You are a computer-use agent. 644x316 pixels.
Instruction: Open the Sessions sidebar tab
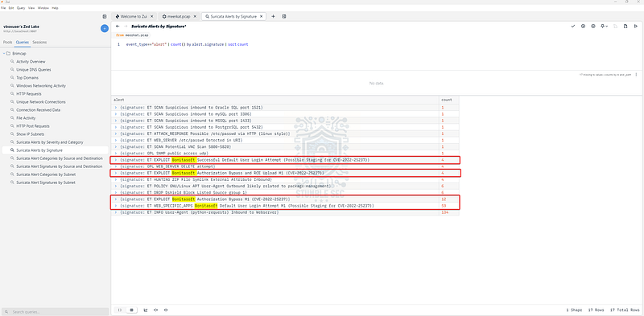[39, 43]
